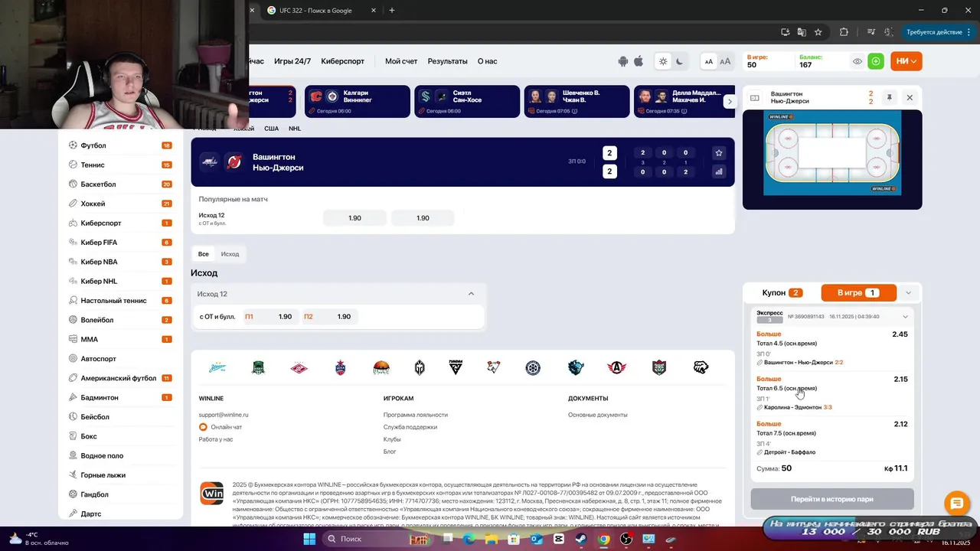Switch to the Исход markets tab
This screenshot has width=980, height=551.
[230, 254]
